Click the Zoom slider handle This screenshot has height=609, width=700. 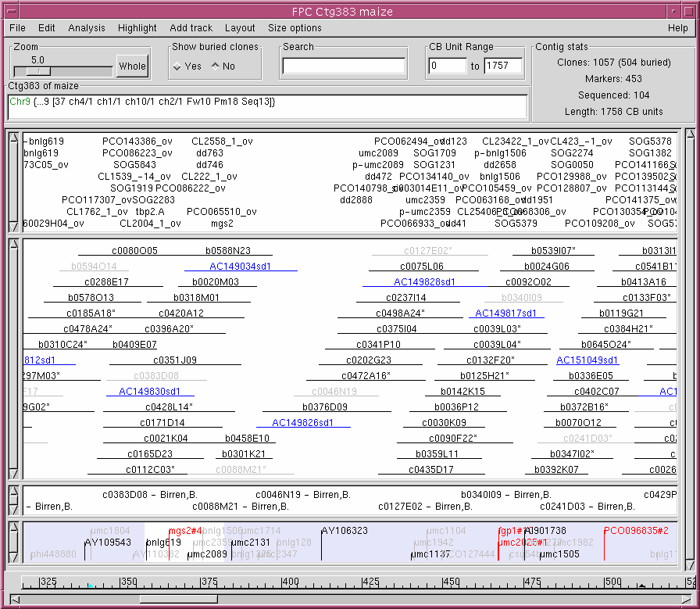click(37, 70)
